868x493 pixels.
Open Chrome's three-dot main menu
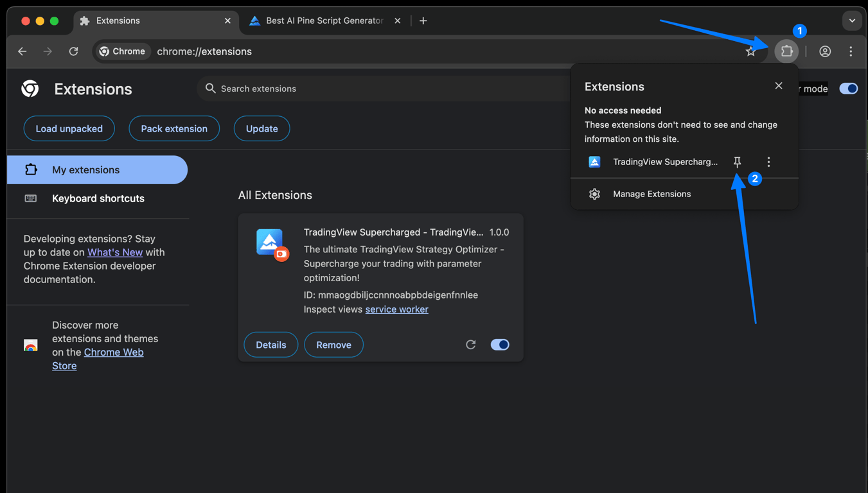click(x=851, y=51)
